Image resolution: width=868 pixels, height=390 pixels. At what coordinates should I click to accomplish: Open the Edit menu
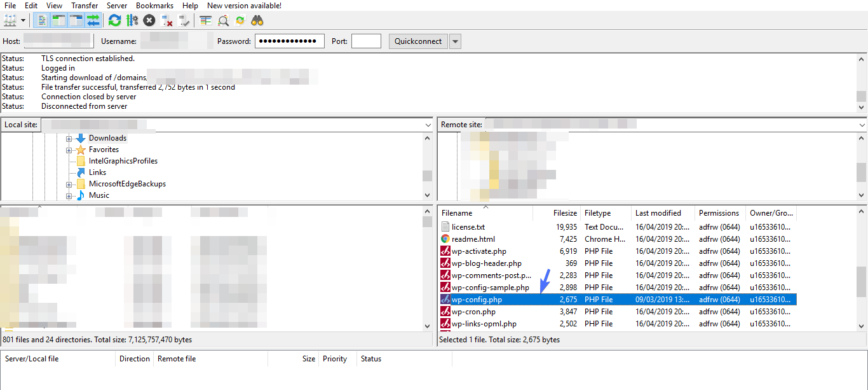tap(31, 5)
